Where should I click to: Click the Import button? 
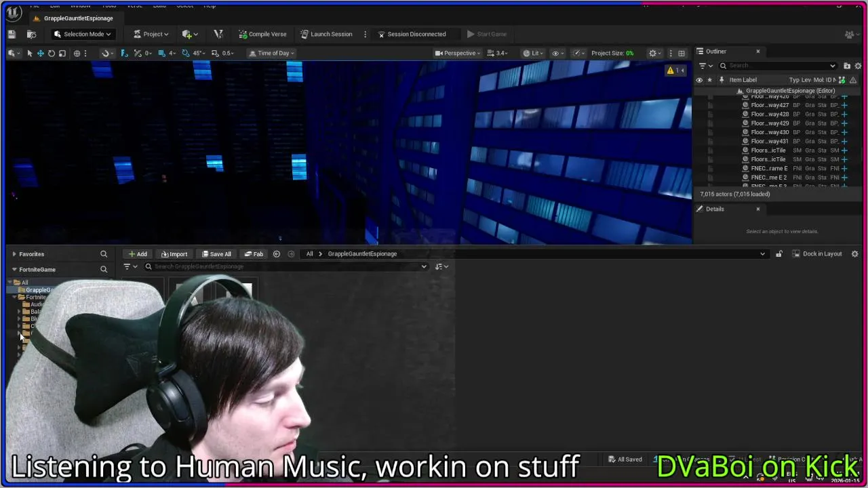tap(174, 254)
